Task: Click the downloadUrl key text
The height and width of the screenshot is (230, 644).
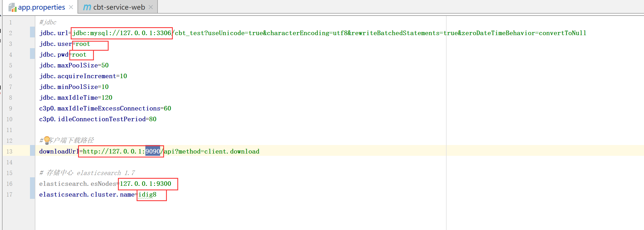Action: [x=59, y=152]
